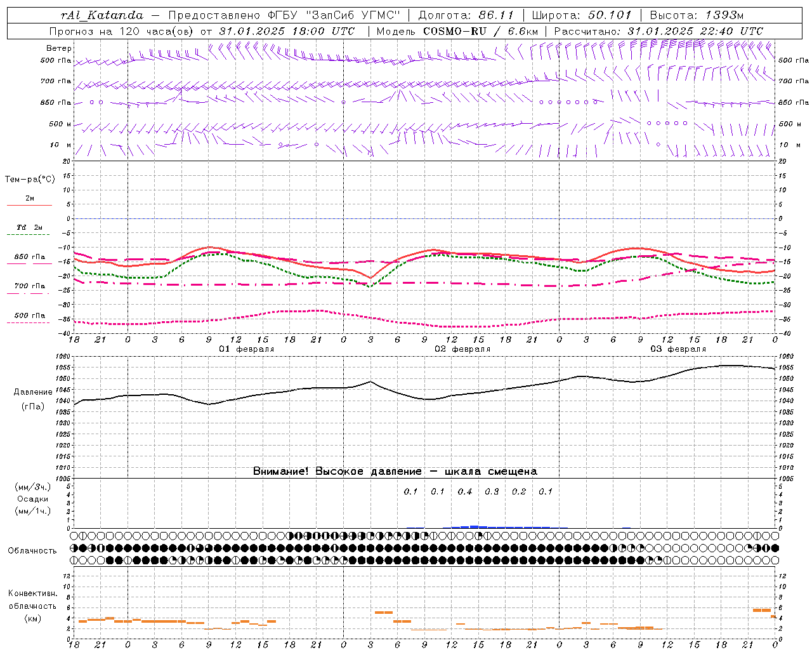Screen dimensions: 812x650
Task: Click the Осадки panel label
Action: coord(32,499)
